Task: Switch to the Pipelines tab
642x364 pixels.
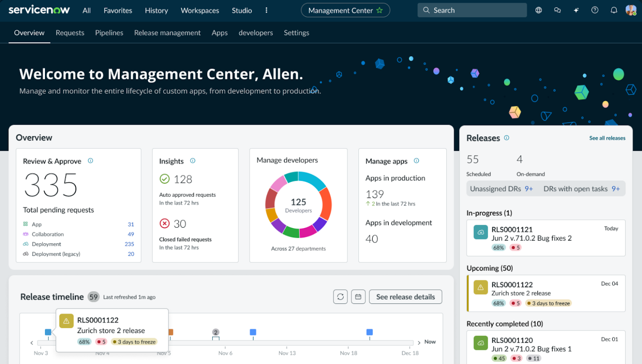Action: (x=109, y=33)
